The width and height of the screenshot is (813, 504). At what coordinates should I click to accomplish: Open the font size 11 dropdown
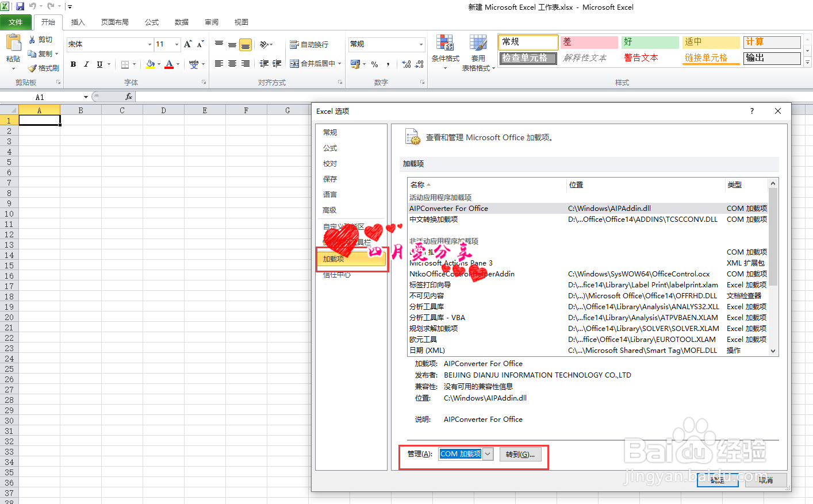coord(177,44)
